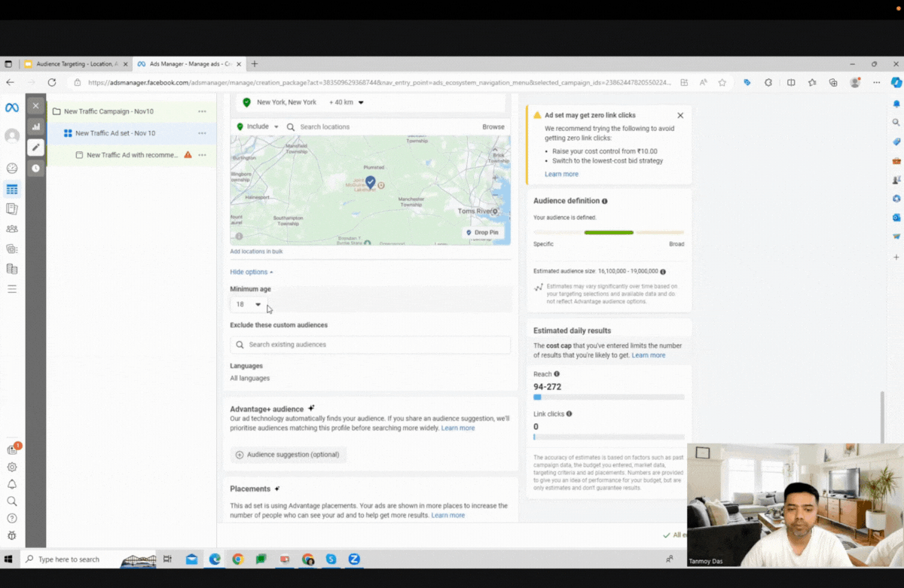Click Add locations in bulk link

coord(256,251)
